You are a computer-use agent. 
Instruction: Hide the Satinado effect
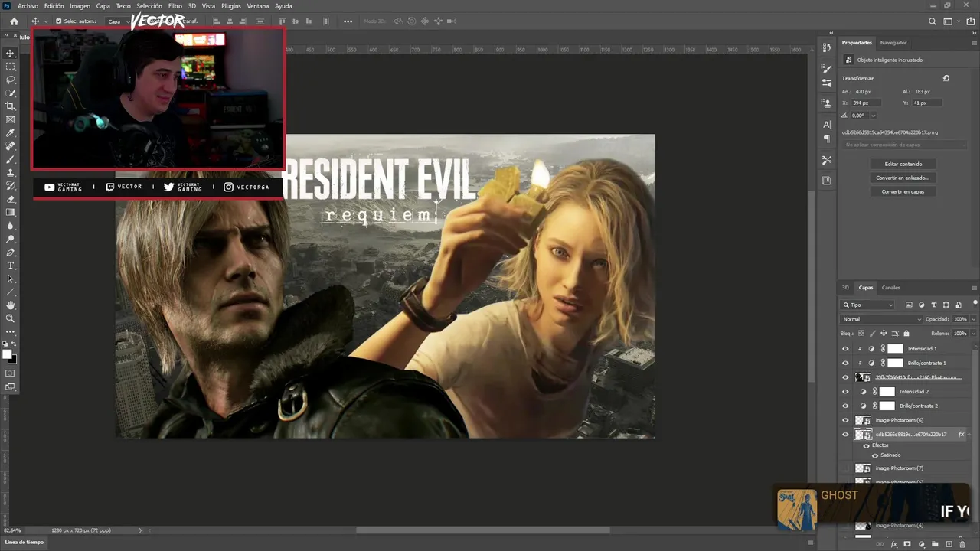pos(875,455)
